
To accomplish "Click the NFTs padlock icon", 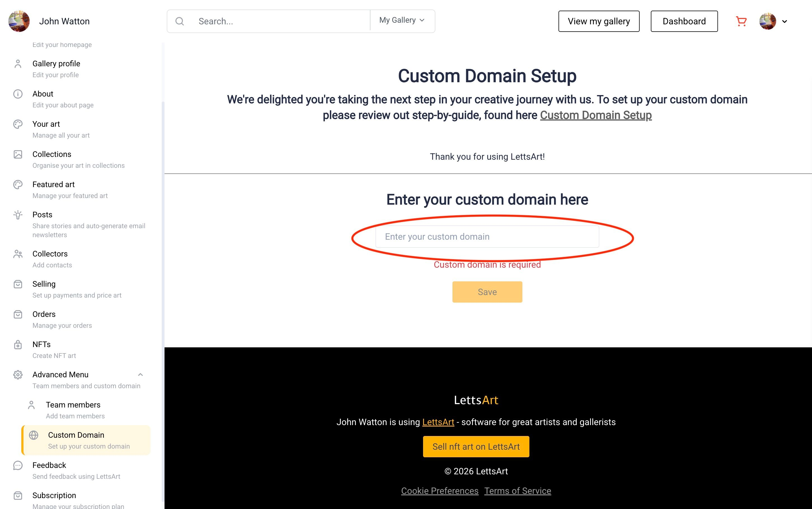I will pos(18,344).
